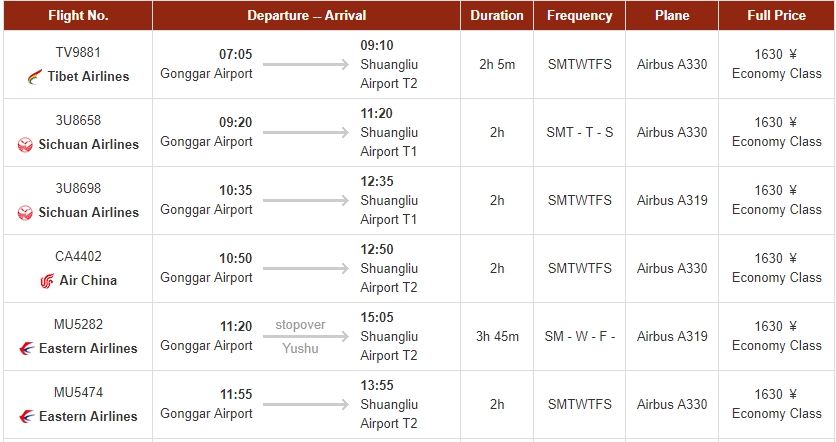Viewport: 836px width, 442px height.
Task: Open flight TV9881 details
Action: pyautogui.click(x=78, y=52)
